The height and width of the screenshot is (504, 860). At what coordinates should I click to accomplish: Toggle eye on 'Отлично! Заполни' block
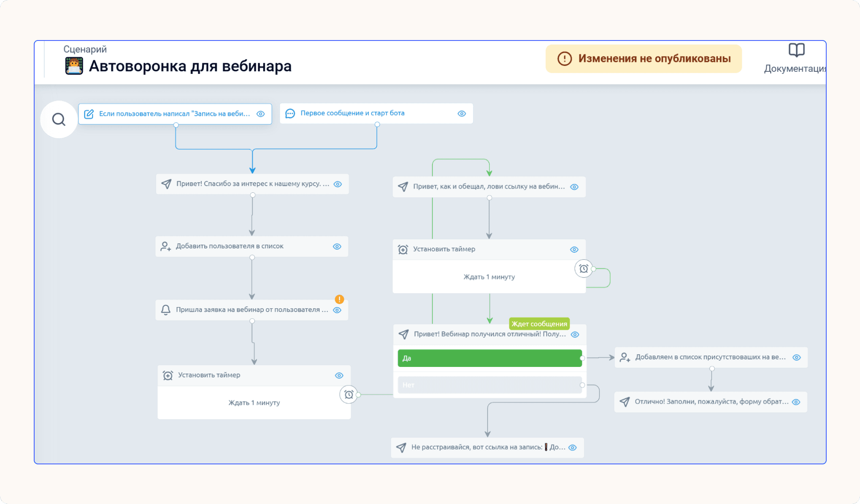pos(796,402)
